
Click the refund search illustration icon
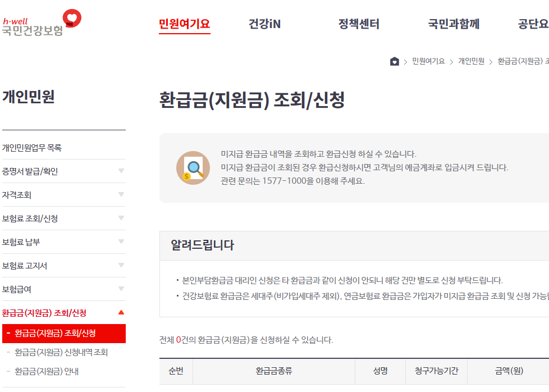(x=193, y=168)
